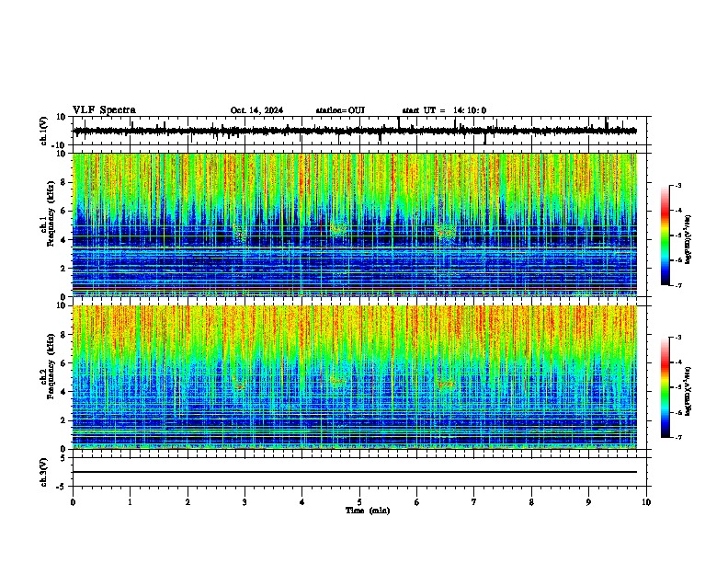Click the "8" kHz tick on ch.1 spectrogram axis
Screen dimensions: 728x563
63,182
